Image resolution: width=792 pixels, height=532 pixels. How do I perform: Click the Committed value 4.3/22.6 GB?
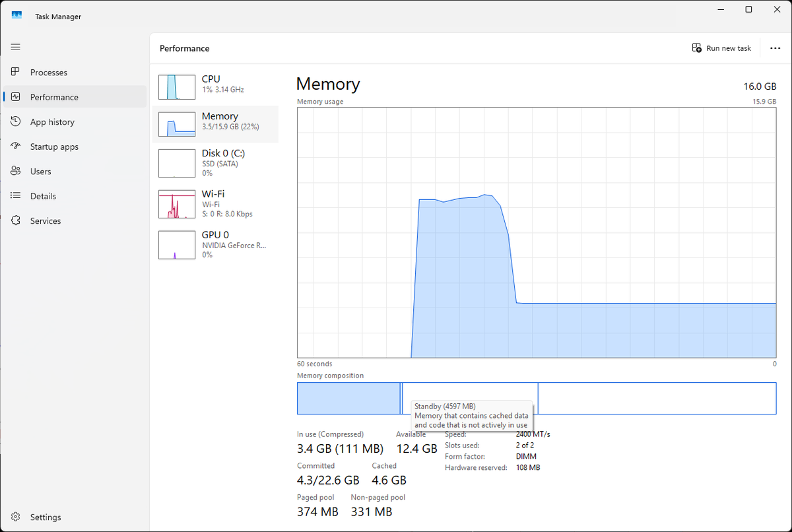pos(328,480)
